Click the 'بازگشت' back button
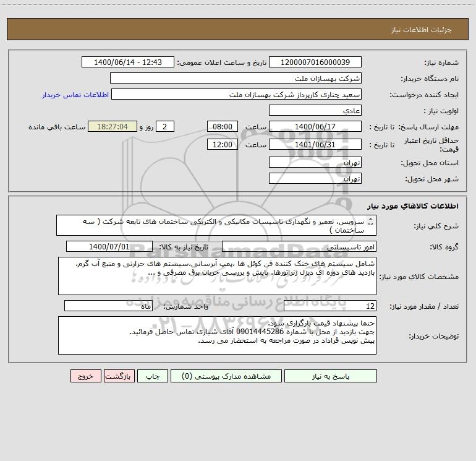 click(x=118, y=376)
